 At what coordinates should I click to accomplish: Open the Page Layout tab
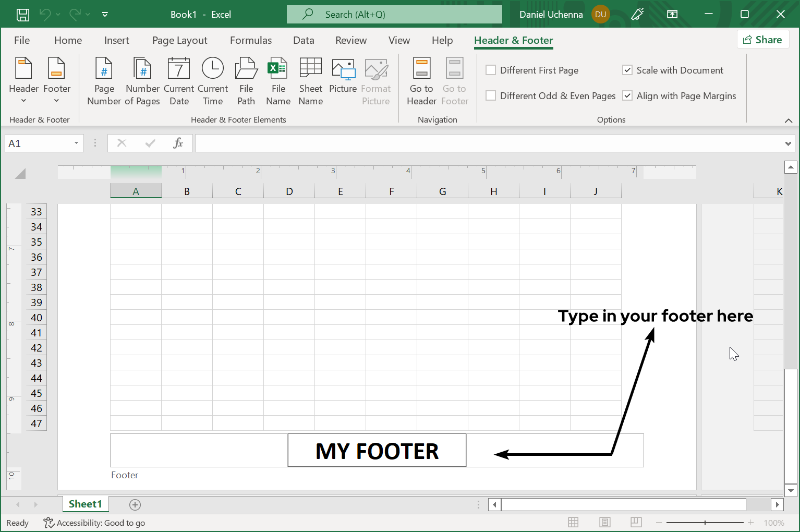pyautogui.click(x=179, y=41)
